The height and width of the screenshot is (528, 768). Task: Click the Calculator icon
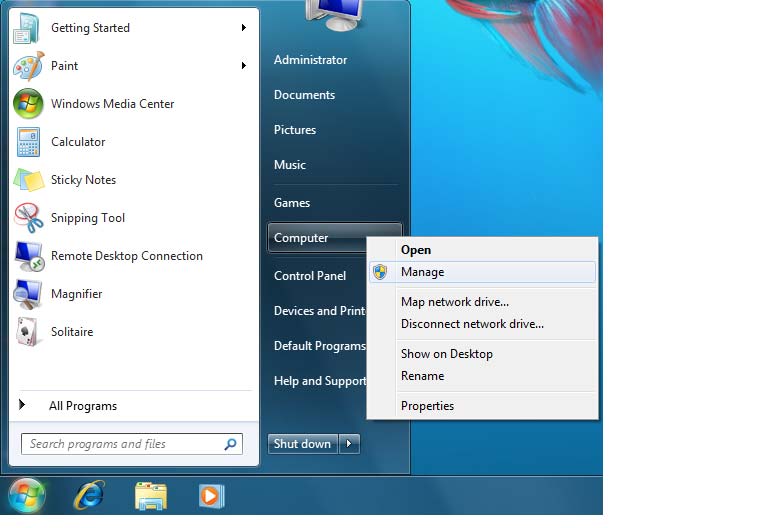(x=28, y=142)
